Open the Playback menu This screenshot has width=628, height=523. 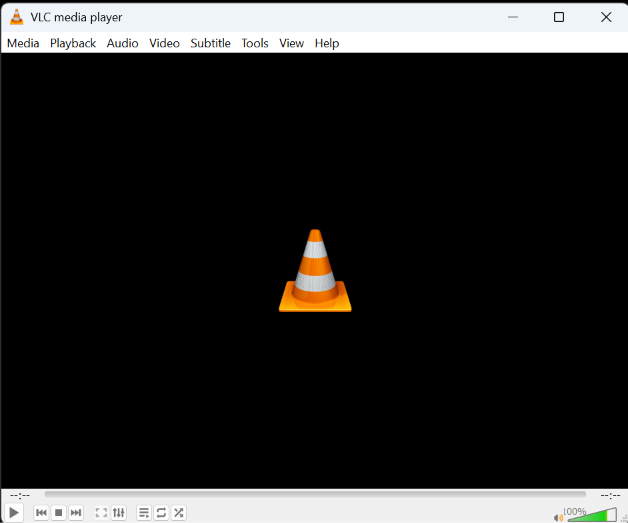[x=73, y=43]
